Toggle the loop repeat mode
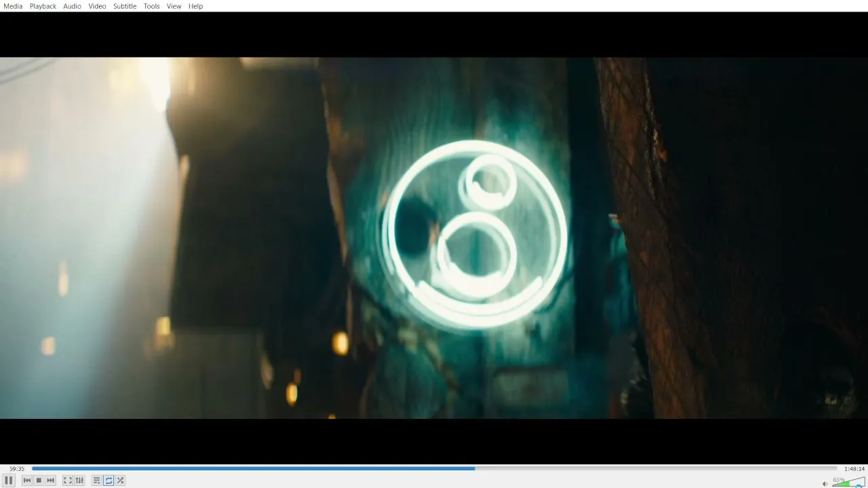The height and width of the screenshot is (488, 868). [108, 481]
